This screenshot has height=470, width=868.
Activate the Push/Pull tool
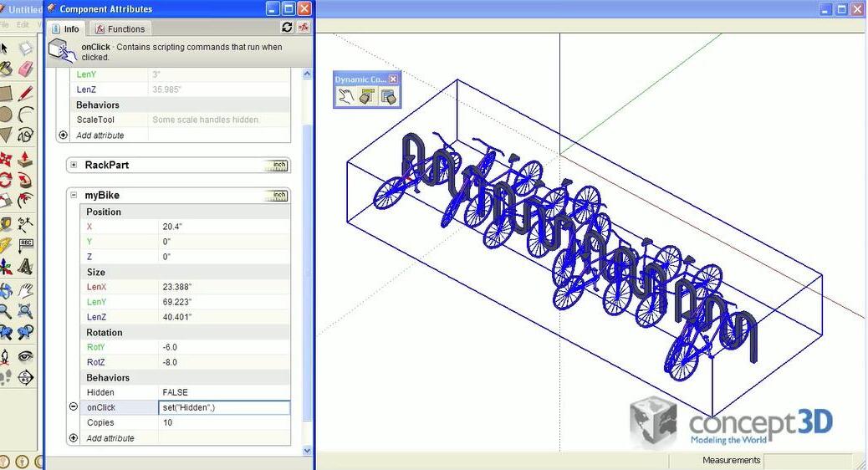26,158
